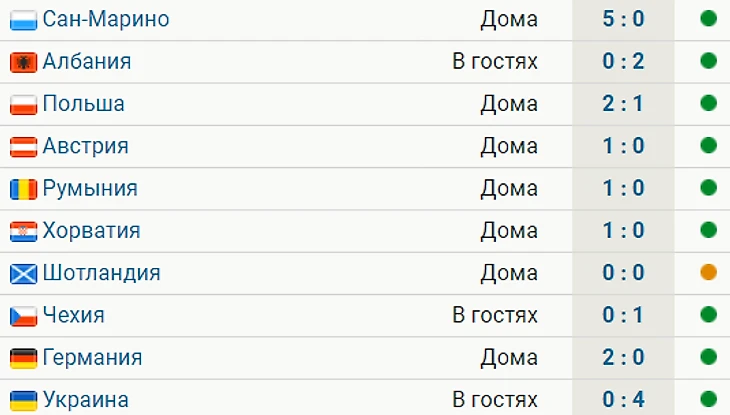Click the Romania flag icon
Screen dimensions: 730x415
coord(23,189)
